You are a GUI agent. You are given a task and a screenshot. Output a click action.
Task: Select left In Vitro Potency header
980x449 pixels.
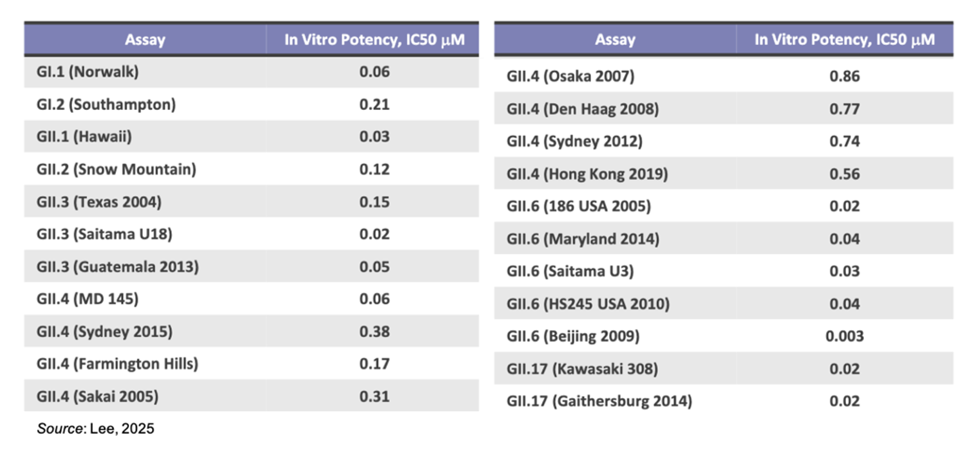pos(373,40)
